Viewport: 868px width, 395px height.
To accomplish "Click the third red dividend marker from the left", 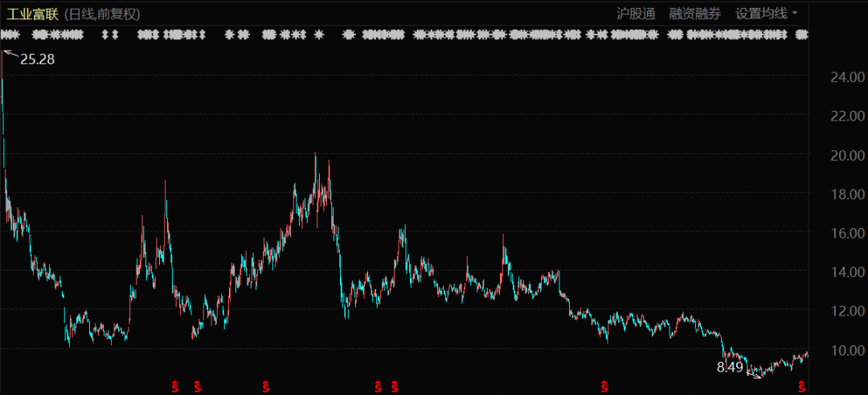I will 265,387.
